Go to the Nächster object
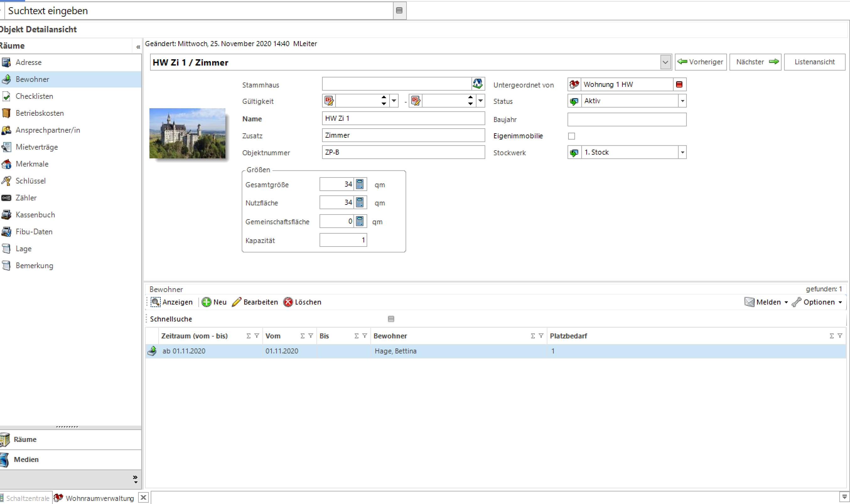850x504 pixels. click(755, 62)
